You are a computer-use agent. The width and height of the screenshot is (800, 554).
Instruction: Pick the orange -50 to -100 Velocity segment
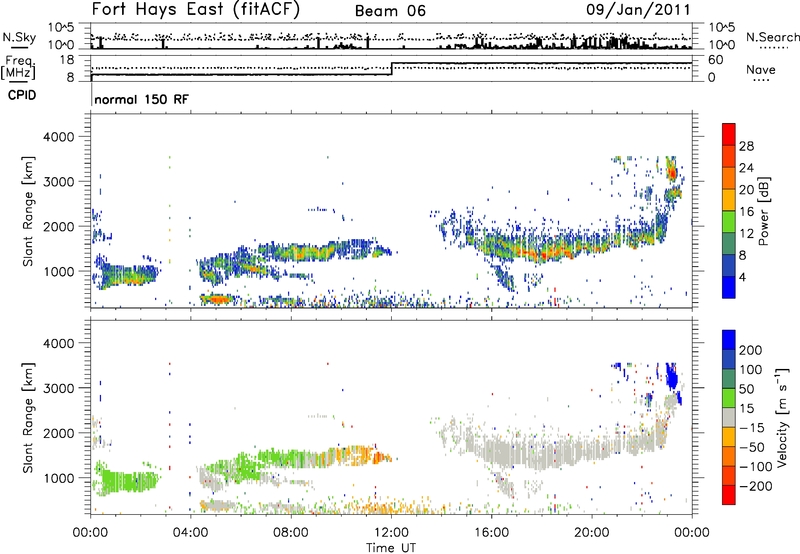(729, 456)
